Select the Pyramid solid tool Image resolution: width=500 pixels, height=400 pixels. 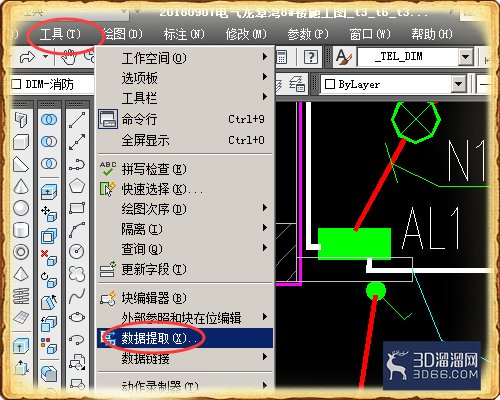(x=21, y=274)
